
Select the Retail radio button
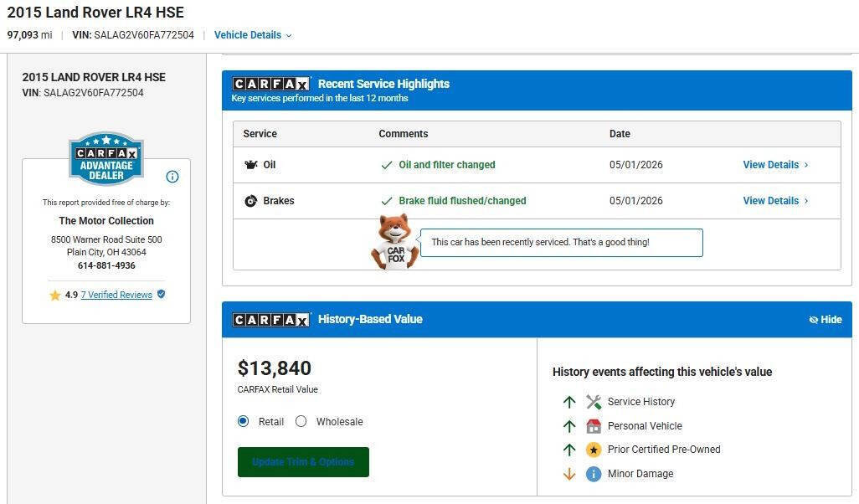click(244, 421)
